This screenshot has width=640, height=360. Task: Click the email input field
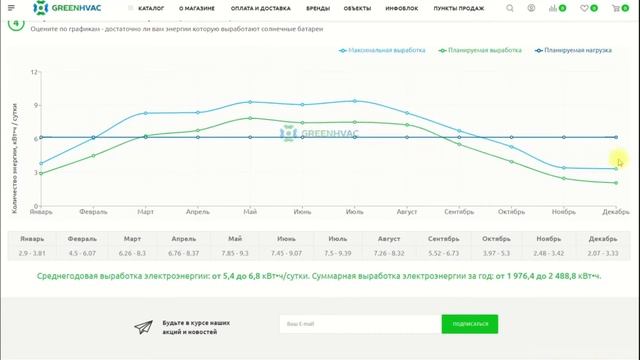(x=360, y=324)
